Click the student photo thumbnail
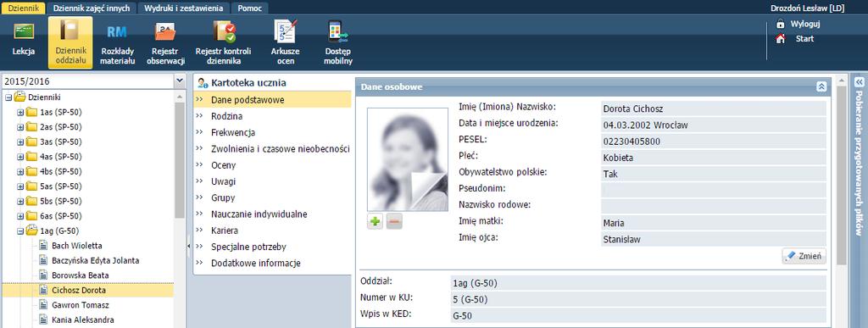This screenshot has height=328, width=868. tap(408, 159)
